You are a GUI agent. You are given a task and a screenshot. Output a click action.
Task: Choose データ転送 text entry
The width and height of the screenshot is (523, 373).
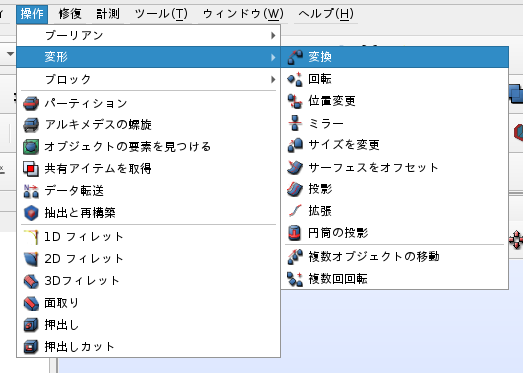(x=74, y=191)
